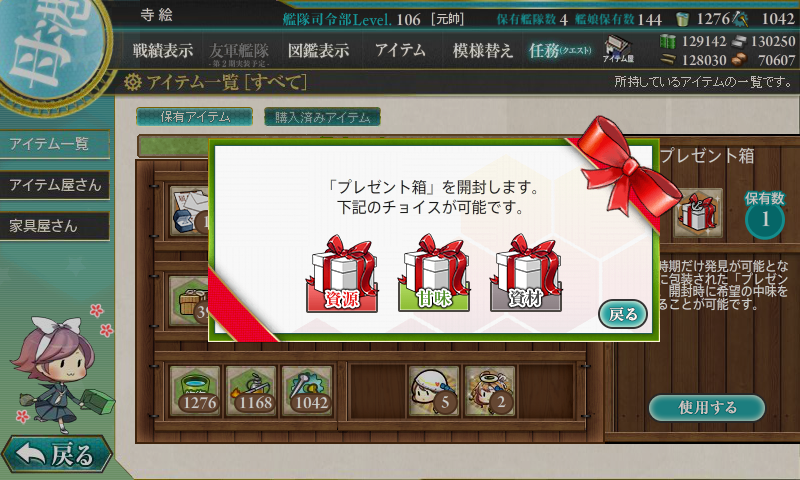Open the アイテム屋 shop icon in the header

click(x=618, y=49)
